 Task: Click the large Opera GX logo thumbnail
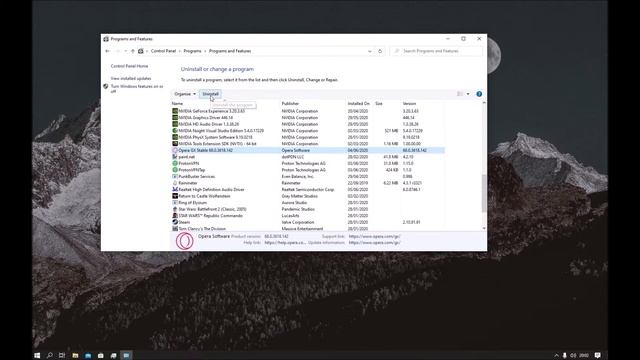[x=184, y=241]
